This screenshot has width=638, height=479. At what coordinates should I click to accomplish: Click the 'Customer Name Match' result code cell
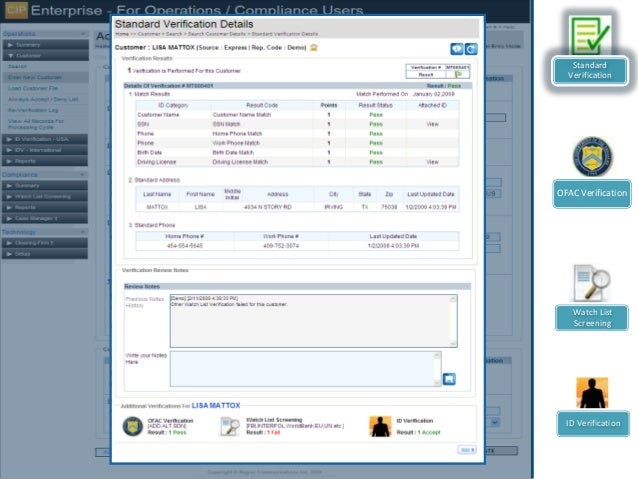[x=242, y=115]
